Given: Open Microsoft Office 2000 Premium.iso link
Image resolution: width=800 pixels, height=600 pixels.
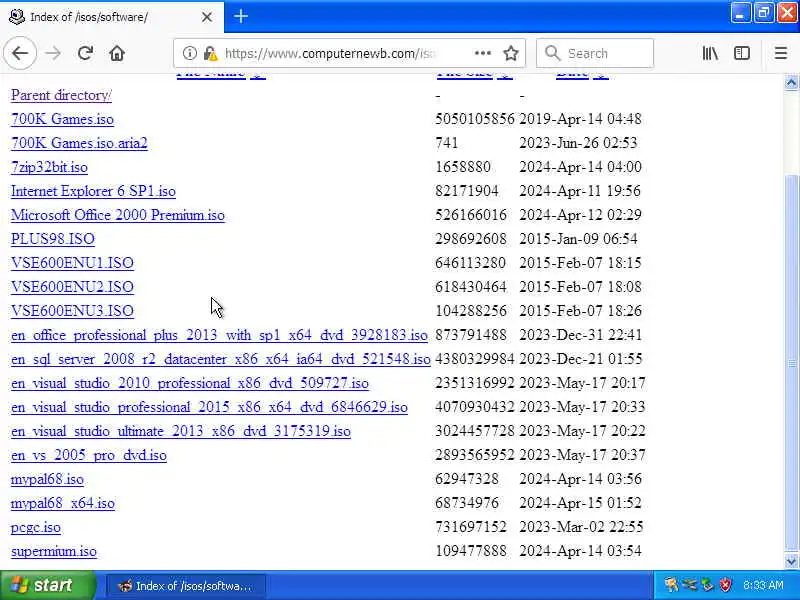Looking at the screenshot, I should 118,215.
